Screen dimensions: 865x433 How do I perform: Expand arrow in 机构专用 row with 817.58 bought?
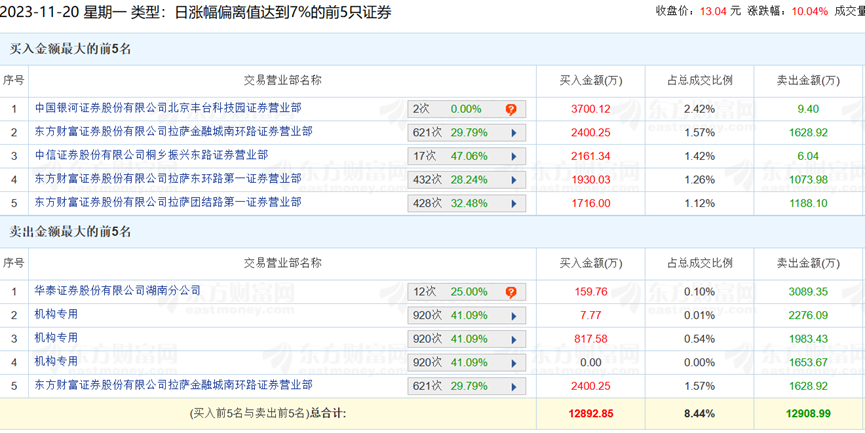tap(514, 340)
